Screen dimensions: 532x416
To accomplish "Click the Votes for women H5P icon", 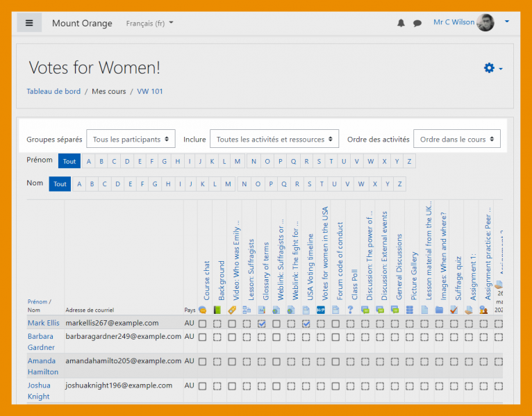I will [x=321, y=310].
